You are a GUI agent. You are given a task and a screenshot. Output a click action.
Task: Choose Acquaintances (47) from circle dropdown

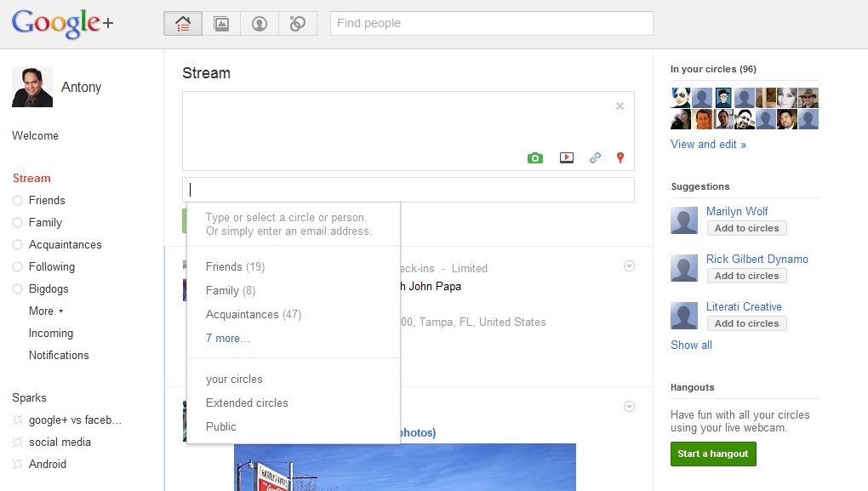click(x=253, y=315)
